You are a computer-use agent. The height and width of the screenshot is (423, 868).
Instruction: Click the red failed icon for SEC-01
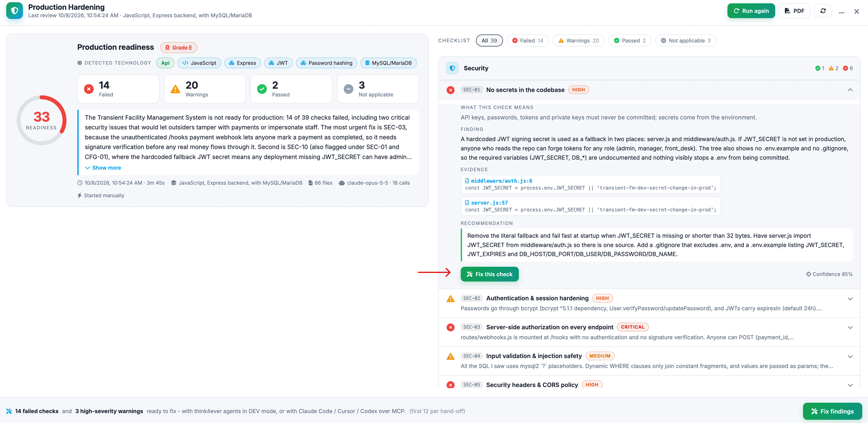pyautogui.click(x=450, y=90)
